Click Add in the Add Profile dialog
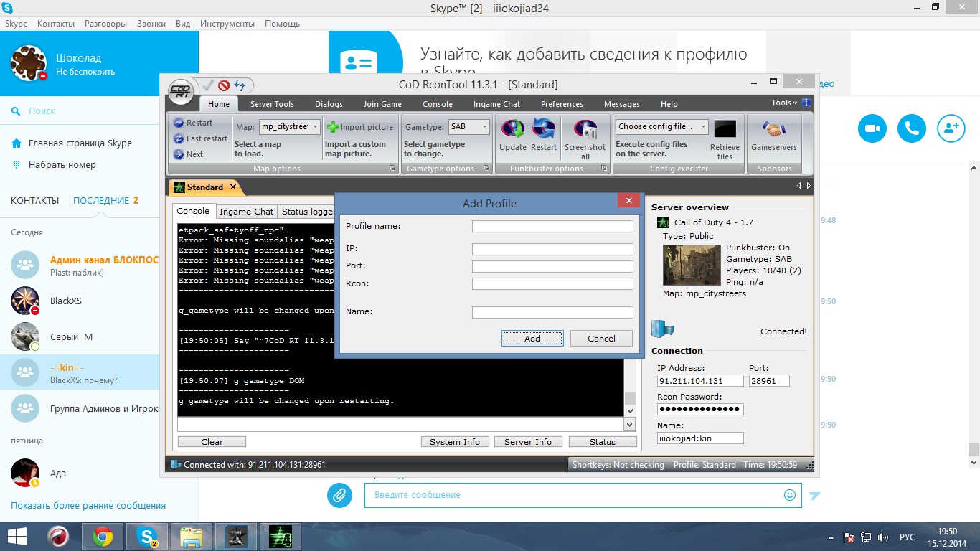The height and width of the screenshot is (551, 980). coord(532,339)
